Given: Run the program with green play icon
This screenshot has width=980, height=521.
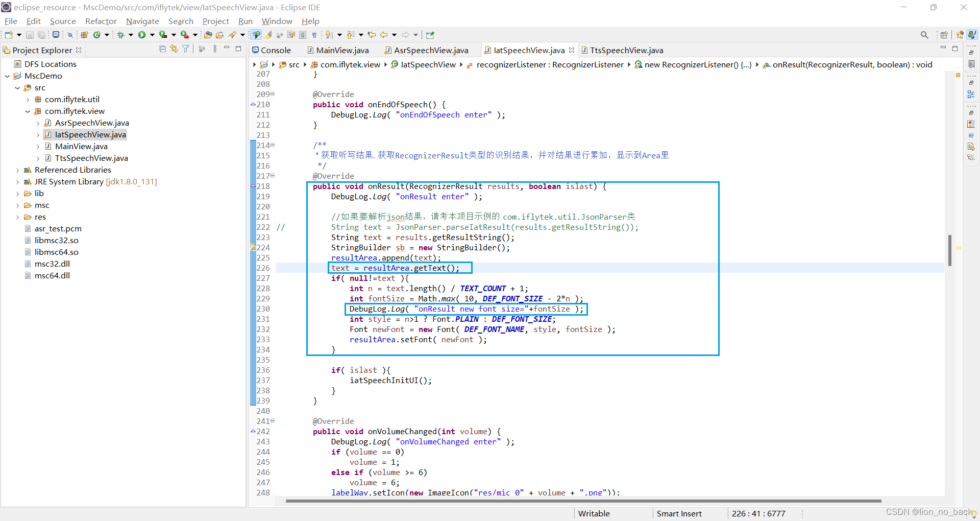Looking at the screenshot, I should coord(142,35).
